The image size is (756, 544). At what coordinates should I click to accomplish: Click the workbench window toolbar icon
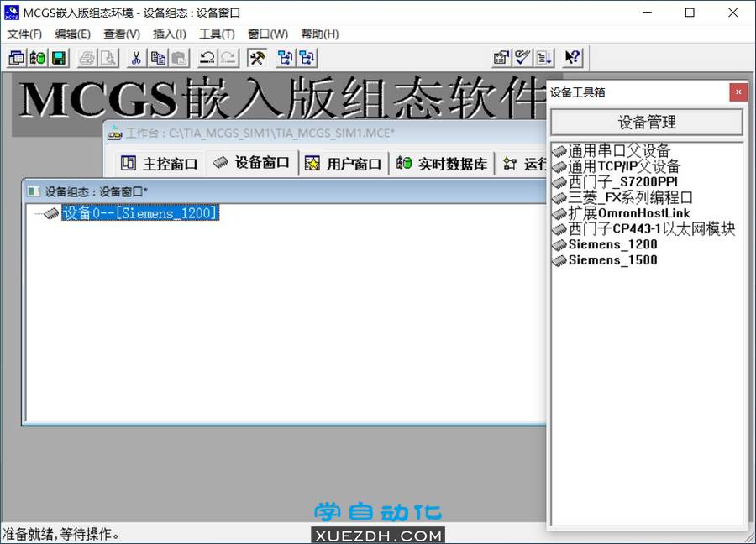pyautogui.click(x=17, y=58)
